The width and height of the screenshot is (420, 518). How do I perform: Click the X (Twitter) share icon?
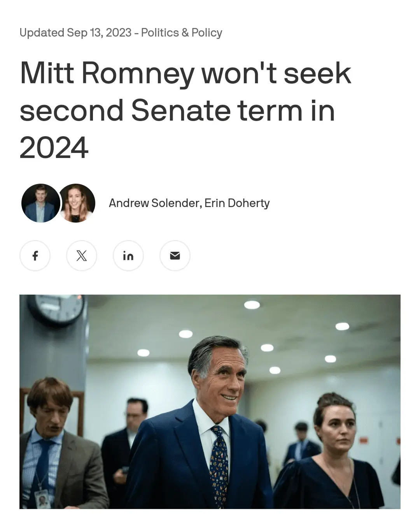click(x=82, y=256)
